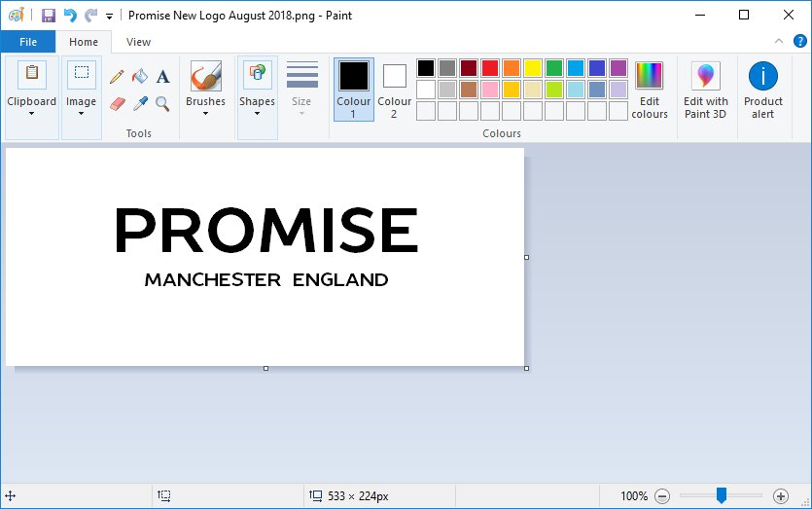812x509 pixels.
Task: Open Customize Quick Access Toolbar dropdown
Action: coord(109,17)
